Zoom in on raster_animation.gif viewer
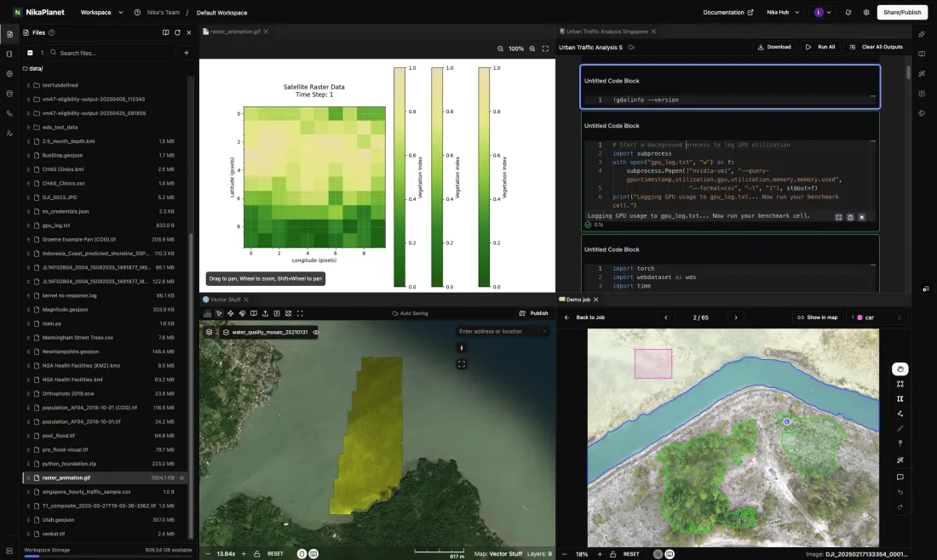 coord(532,49)
